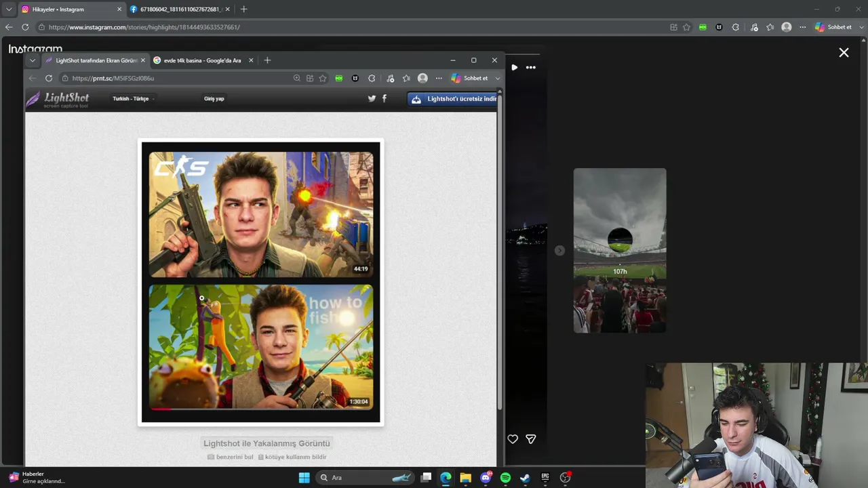Open Sohbet et Copilot in front browser
This screenshot has height=488, width=868.
coord(469,78)
